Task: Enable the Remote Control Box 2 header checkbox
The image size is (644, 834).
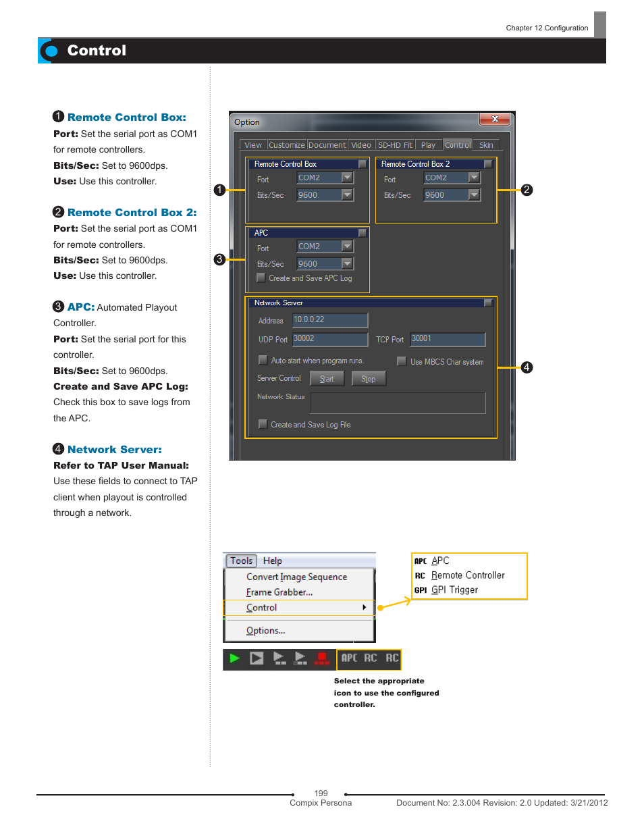Action: [488, 164]
